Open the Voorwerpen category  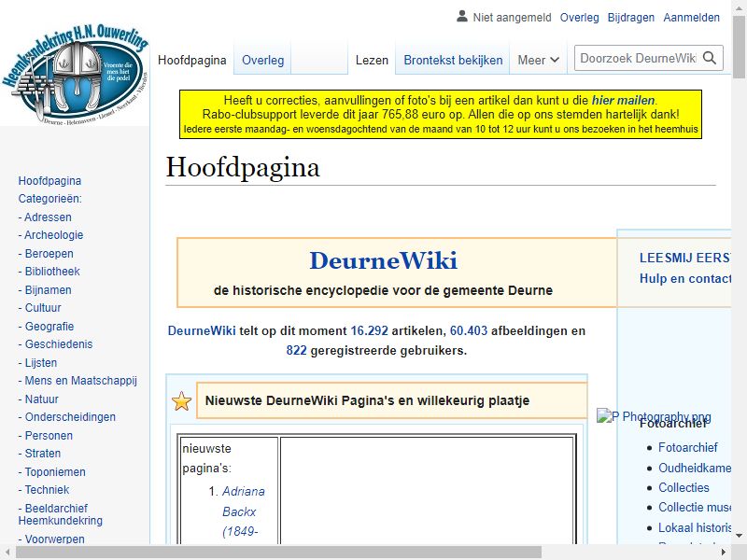tap(54, 539)
